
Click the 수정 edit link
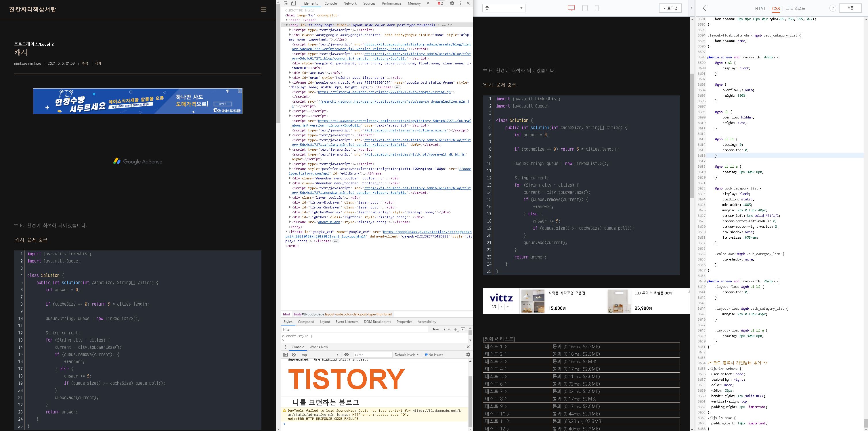click(x=85, y=63)
